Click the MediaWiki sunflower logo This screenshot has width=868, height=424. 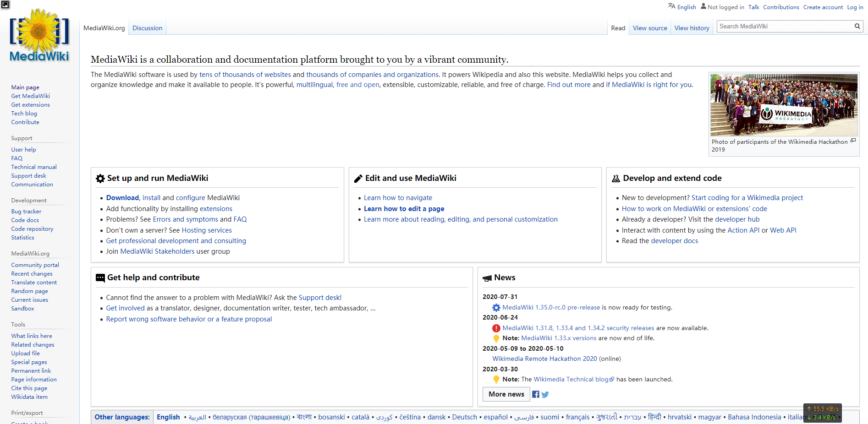click(x=39, y=35)
